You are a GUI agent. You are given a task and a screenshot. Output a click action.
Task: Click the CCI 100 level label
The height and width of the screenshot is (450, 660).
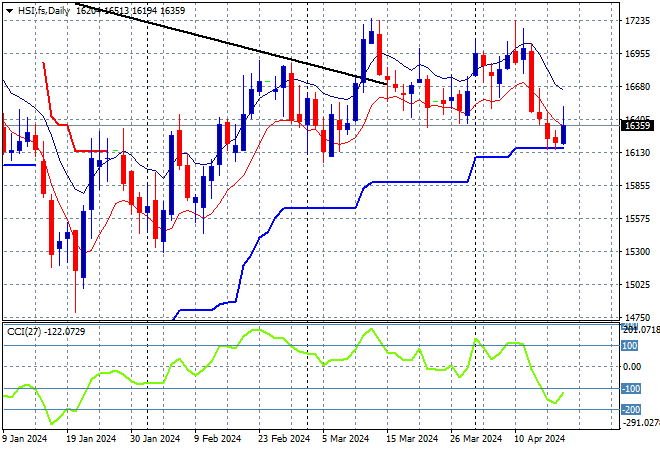(630, 346)
